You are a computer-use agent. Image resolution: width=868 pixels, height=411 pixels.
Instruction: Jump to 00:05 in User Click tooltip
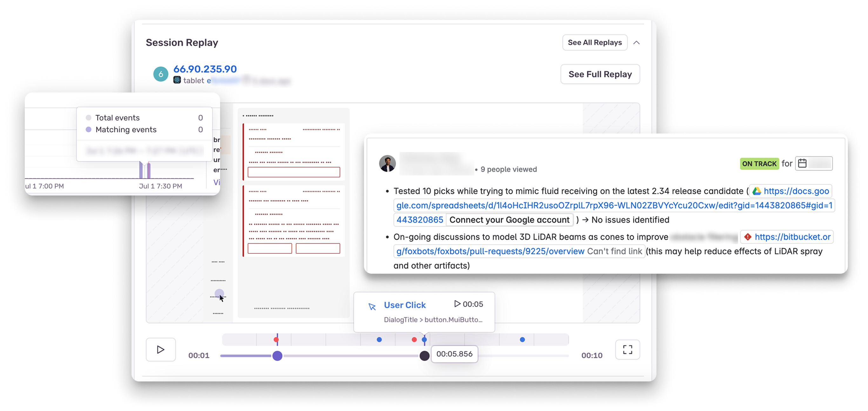point(468,304)
